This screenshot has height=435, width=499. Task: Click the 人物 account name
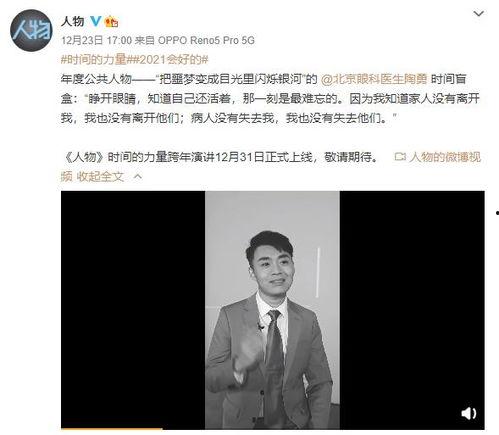tap(72, 22)
